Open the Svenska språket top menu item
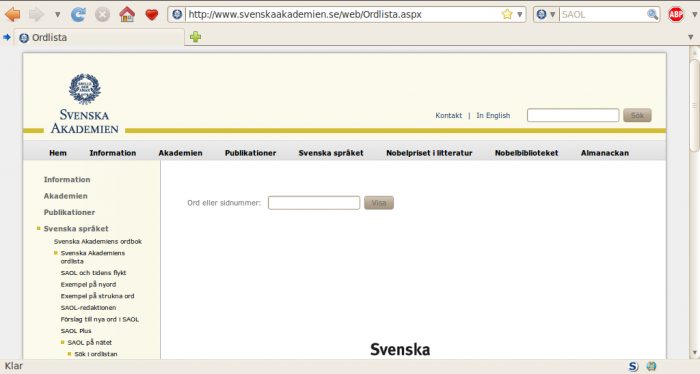This screenshot has width=700, height=374. pyautogui.click(x=331, y=153)
